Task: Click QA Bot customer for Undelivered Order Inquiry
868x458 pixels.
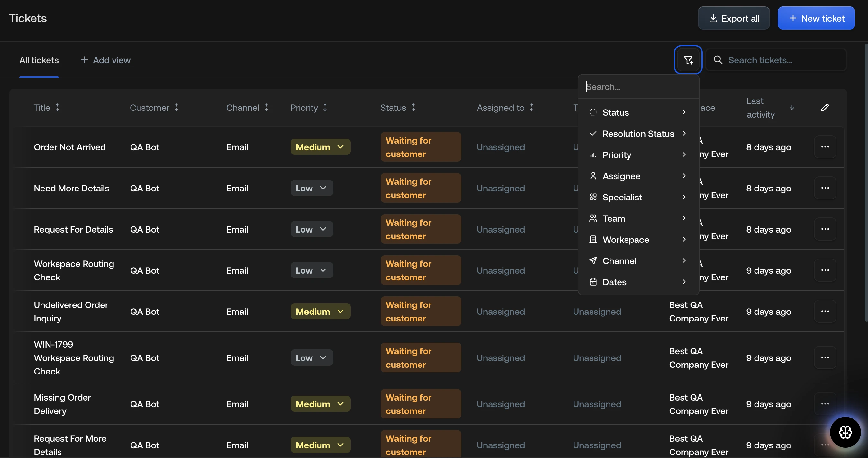Action: (x=145, y=312)
